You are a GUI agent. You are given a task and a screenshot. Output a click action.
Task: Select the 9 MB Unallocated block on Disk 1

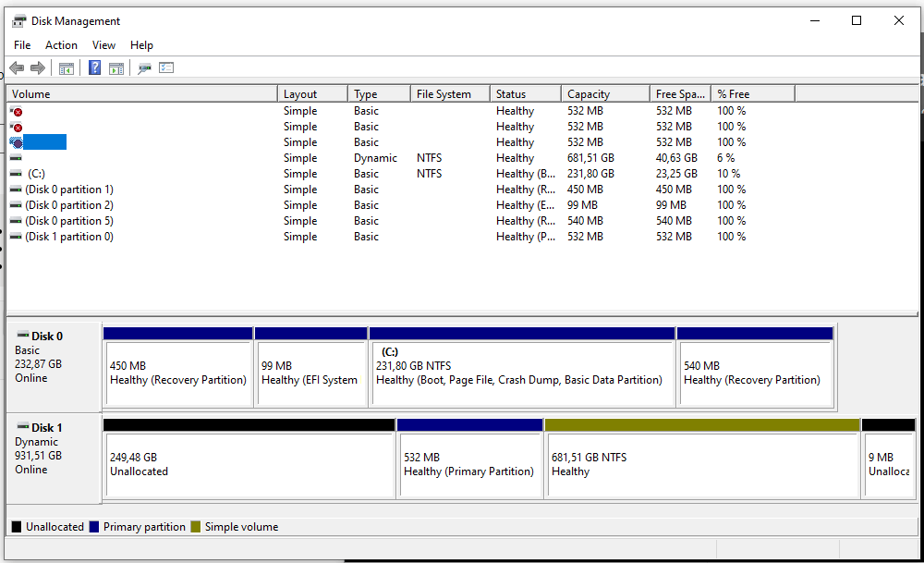(x=888, y=459)
